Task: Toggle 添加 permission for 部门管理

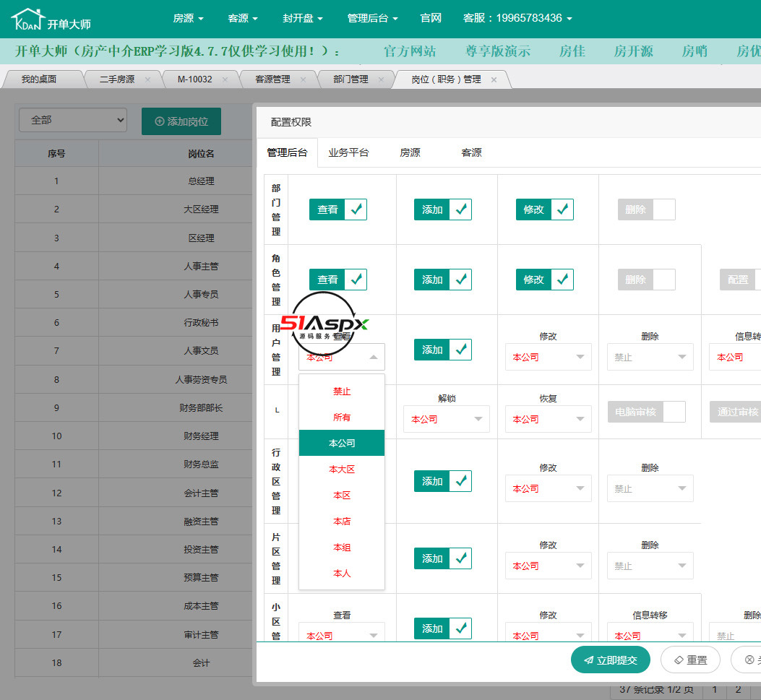Action: (442, 209)
